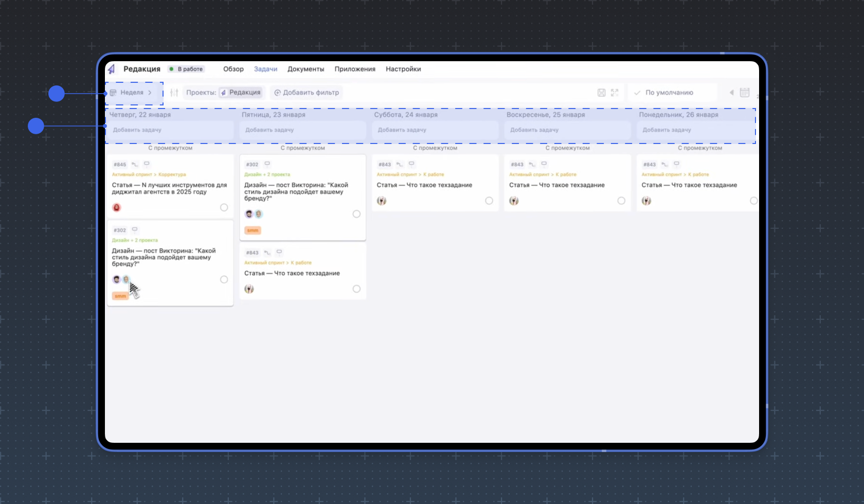Open the calendar date picker icon
Image resolution: width=864 pixels, height=504 pixels.
coord(744,93)
